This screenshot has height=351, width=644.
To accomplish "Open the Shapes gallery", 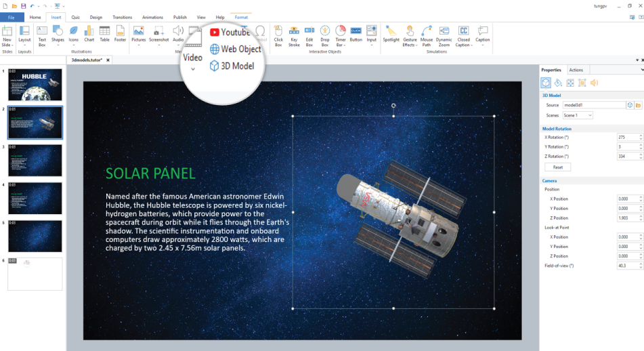I will 58,35.
